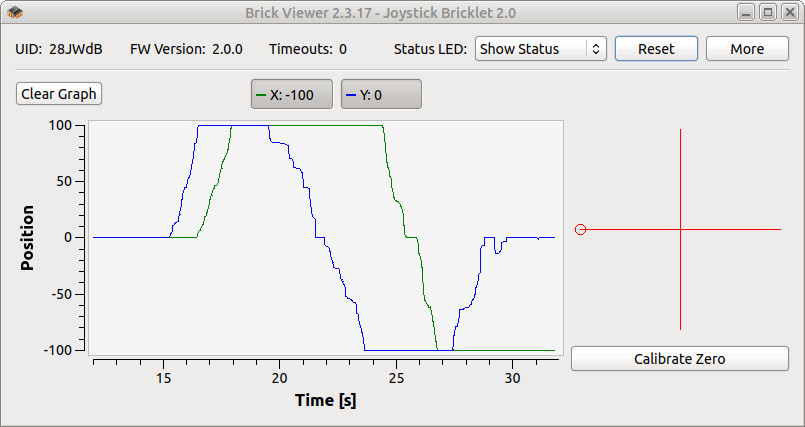Click the green X line color indicator
The image size is (805, 427).
(261, 95)
